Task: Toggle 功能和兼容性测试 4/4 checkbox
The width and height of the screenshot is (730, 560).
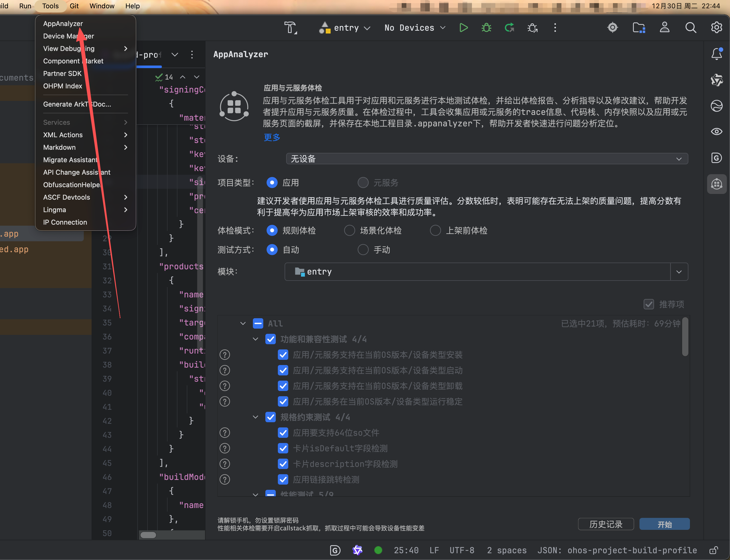Action: pos(271,339)
